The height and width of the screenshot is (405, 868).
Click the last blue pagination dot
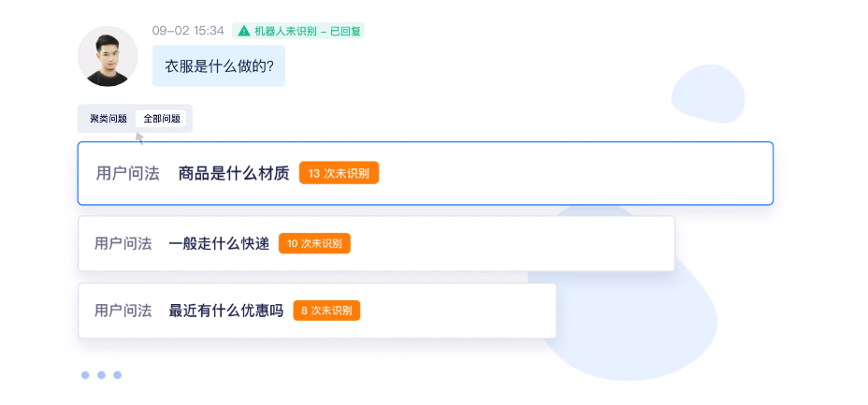(117, 375)
